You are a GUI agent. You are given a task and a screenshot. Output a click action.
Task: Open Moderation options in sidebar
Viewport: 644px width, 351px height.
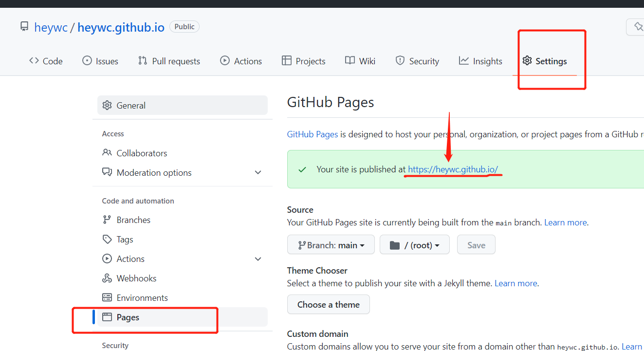pyautogui.click(x=183, y=172)
